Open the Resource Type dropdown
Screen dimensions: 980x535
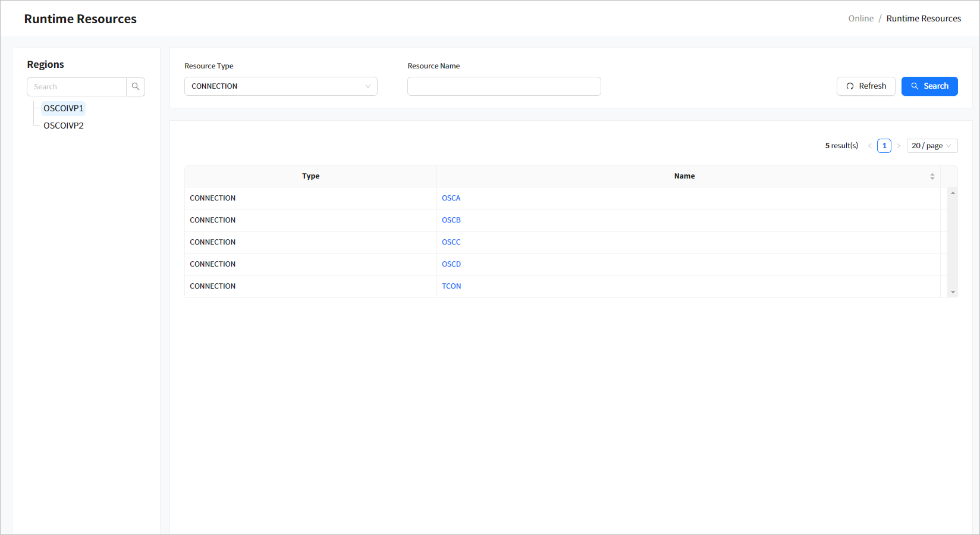pyautogui.click(x=281, y=86)
